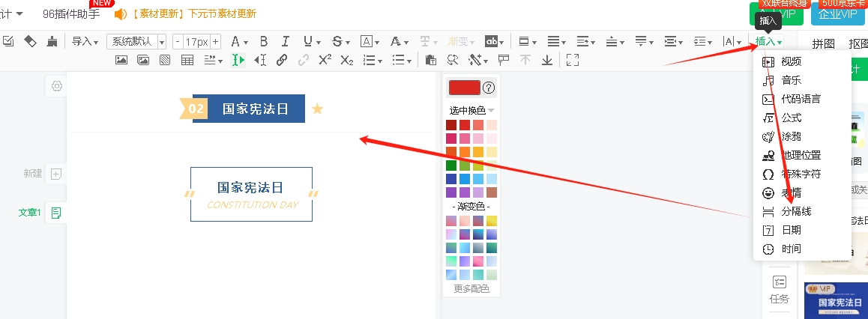Apply superscript X² formatting
This screenshot has height=319, width=868.
[x=325, y=60]
